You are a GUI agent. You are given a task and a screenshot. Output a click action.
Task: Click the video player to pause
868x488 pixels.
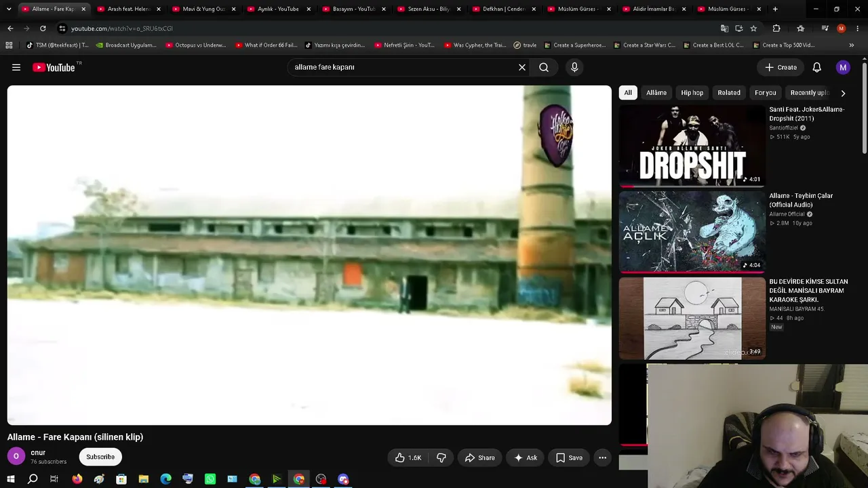pyautogui.click(x=309, y=255)
